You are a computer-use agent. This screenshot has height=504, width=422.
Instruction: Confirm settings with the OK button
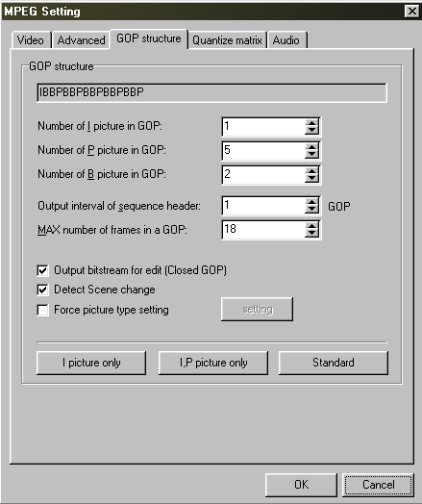tap(301, 485)
